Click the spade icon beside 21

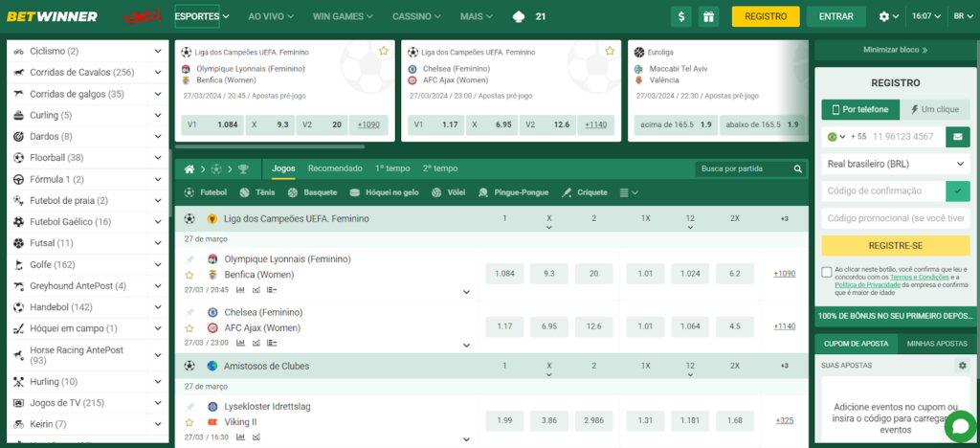[x=519, y=16]
